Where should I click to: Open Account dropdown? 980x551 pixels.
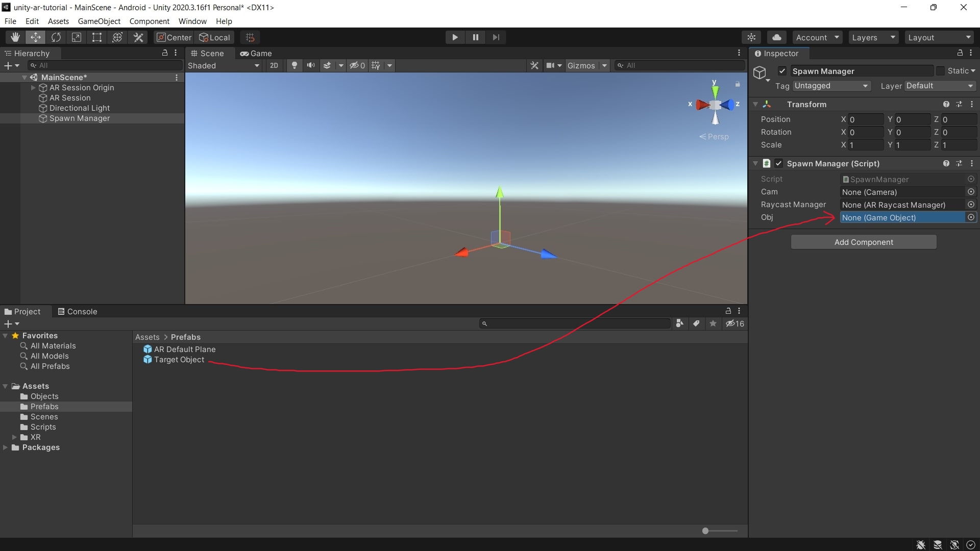[817, 37]
